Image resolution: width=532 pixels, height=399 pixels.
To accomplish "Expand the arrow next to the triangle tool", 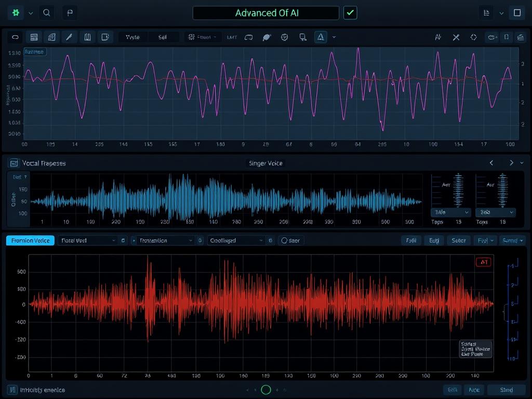I will [x=334, y=37].
